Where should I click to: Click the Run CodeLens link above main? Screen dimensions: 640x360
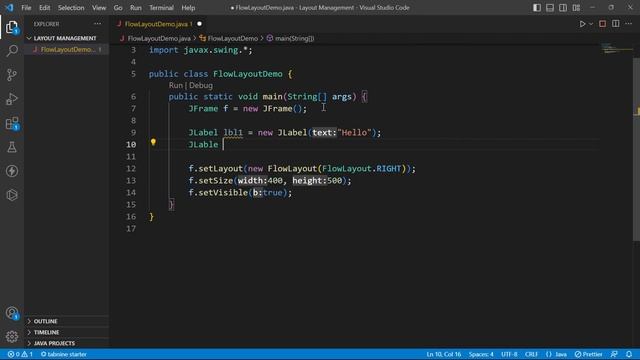click(x=176, y=85)
